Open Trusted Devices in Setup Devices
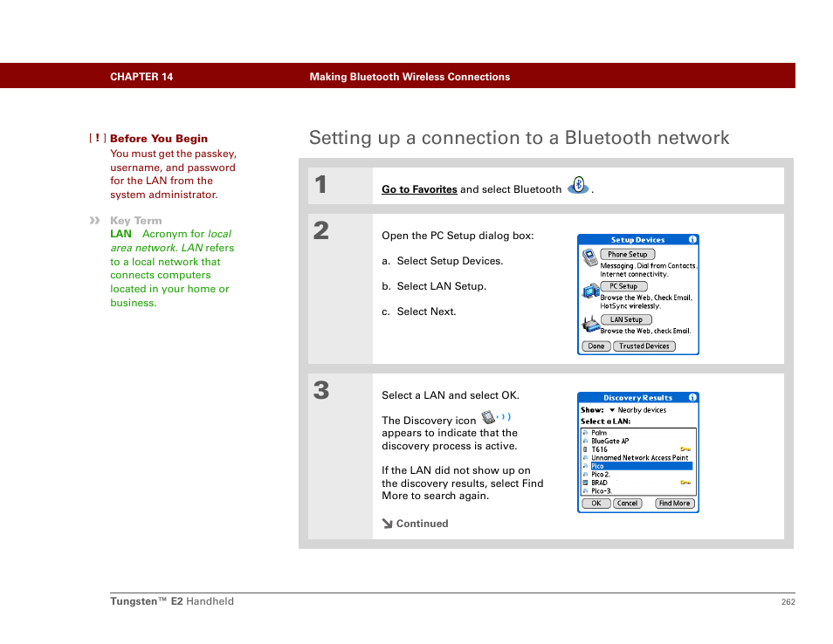833x644 pixels. pos(644,346)
